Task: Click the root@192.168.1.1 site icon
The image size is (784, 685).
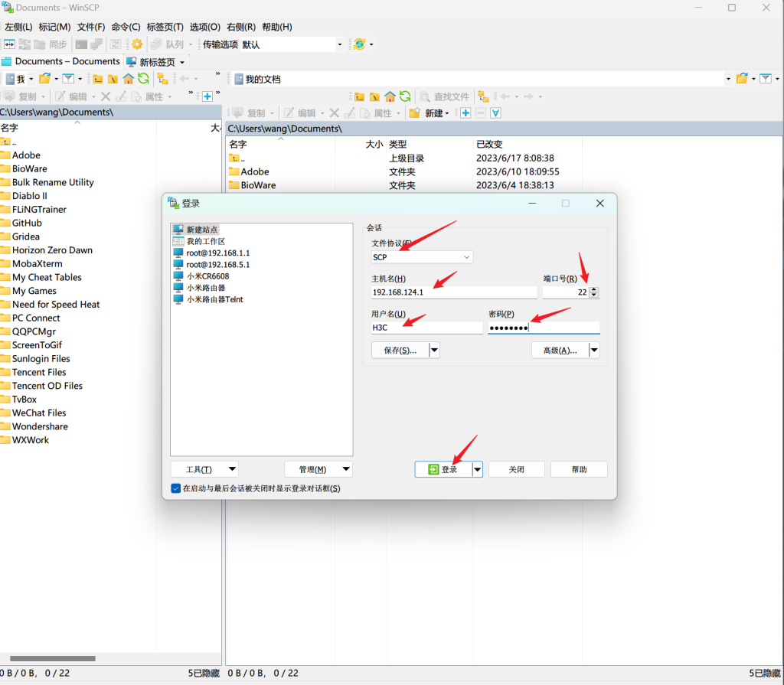Action: click(178, 253)
